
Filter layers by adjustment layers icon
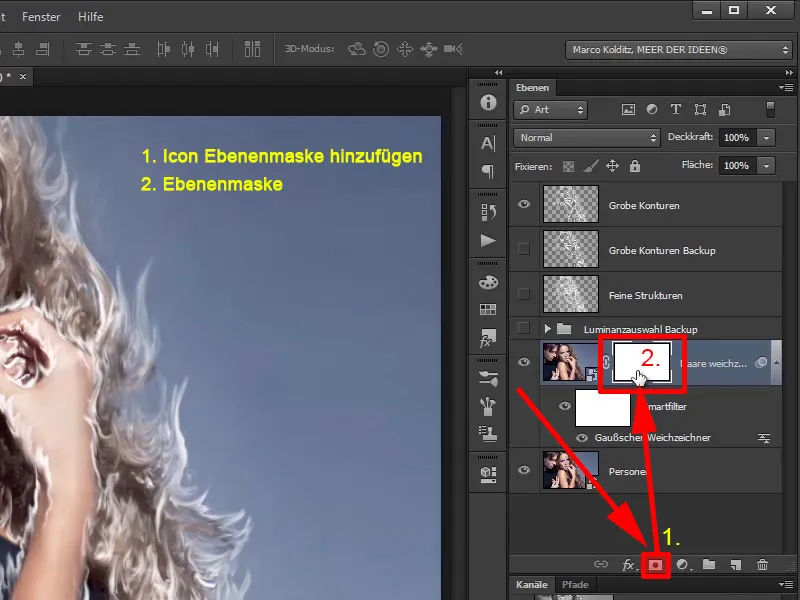tap(652, 110)
